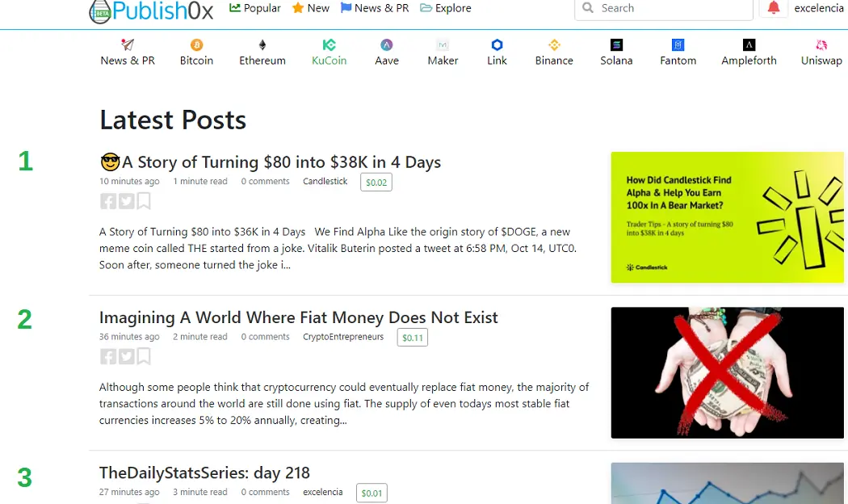Click the Search input field
848x504 pixels.
click(x=664, y=9)
